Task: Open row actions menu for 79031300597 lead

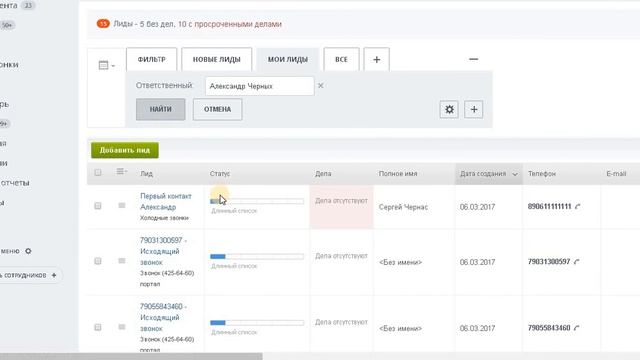Action: pyautogui.click(x=122, y=260)
